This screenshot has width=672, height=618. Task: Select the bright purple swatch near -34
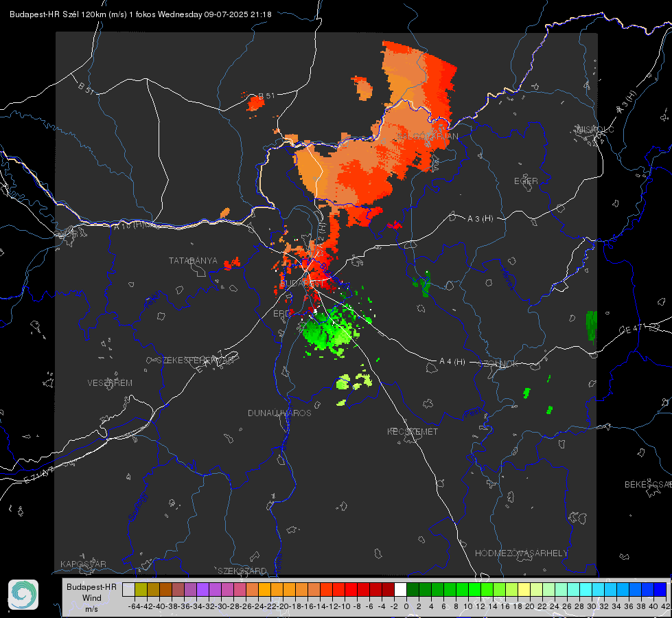pyautogui.click(x=202, y=589)
